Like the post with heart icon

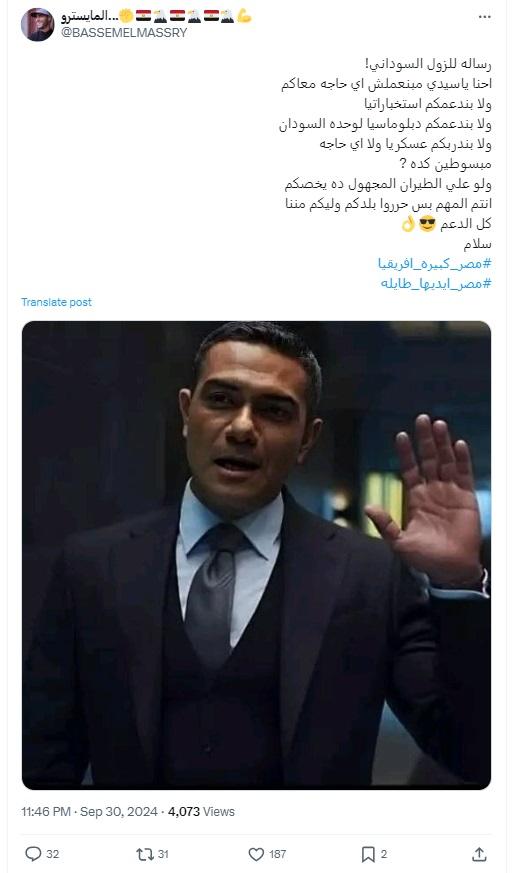pos(256,854)
